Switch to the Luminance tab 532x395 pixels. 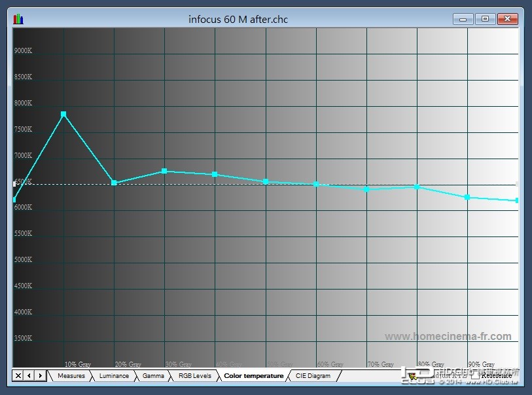pyautogui.click(x=114, y=375)
